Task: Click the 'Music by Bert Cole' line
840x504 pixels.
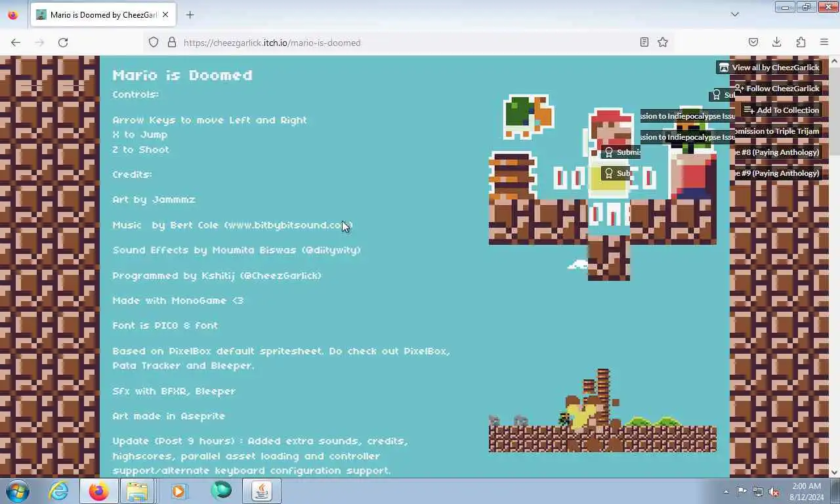Action: (x=232, y=225)
